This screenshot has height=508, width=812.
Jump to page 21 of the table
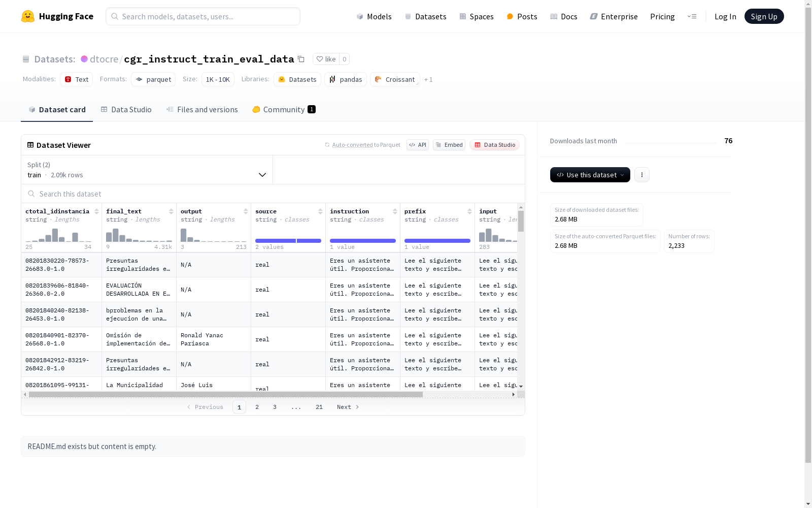point(319,407)
